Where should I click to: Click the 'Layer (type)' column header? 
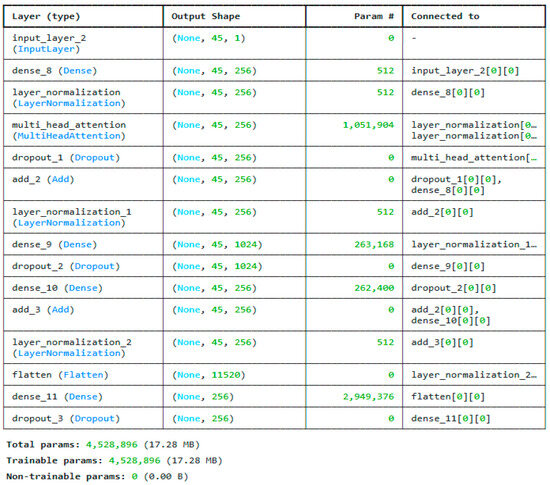pos(46,16)
